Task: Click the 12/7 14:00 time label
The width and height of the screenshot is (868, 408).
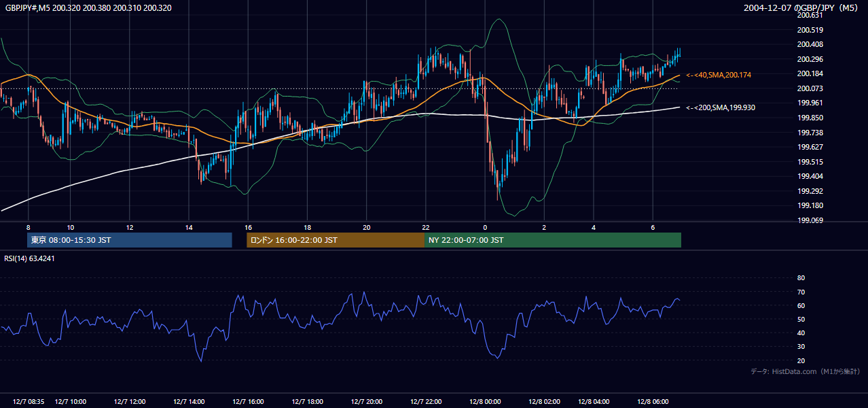Action: pyautogui.click(x=189, y=401)
